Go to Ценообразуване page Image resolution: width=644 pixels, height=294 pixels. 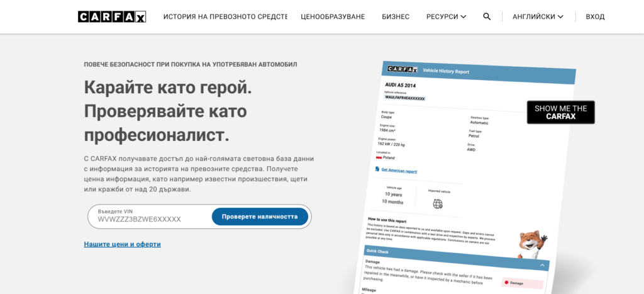333,17
